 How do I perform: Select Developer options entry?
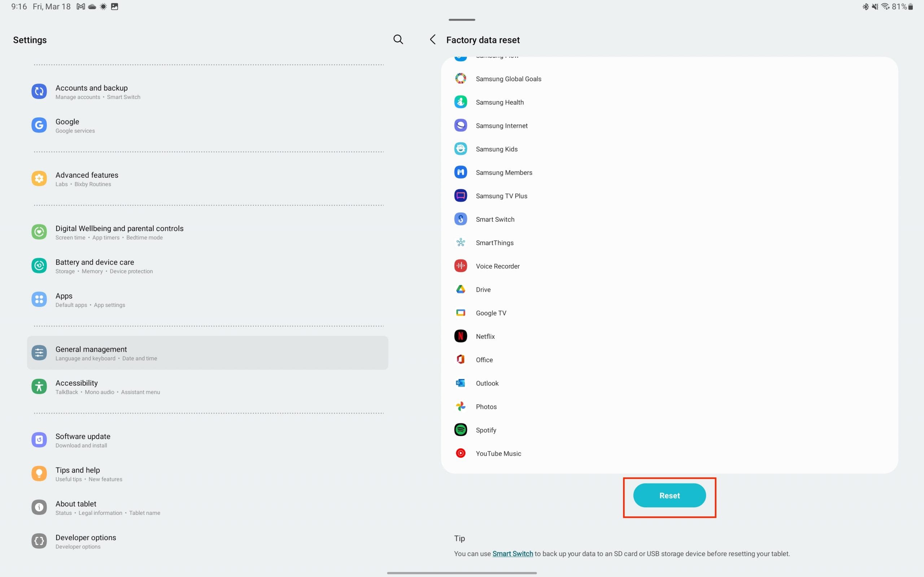point(86,541)
